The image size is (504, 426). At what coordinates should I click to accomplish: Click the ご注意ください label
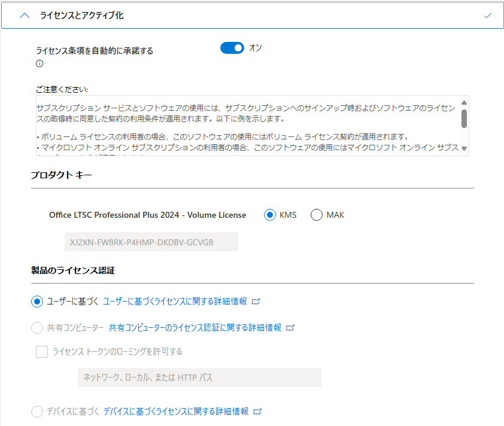click(62, 89)
